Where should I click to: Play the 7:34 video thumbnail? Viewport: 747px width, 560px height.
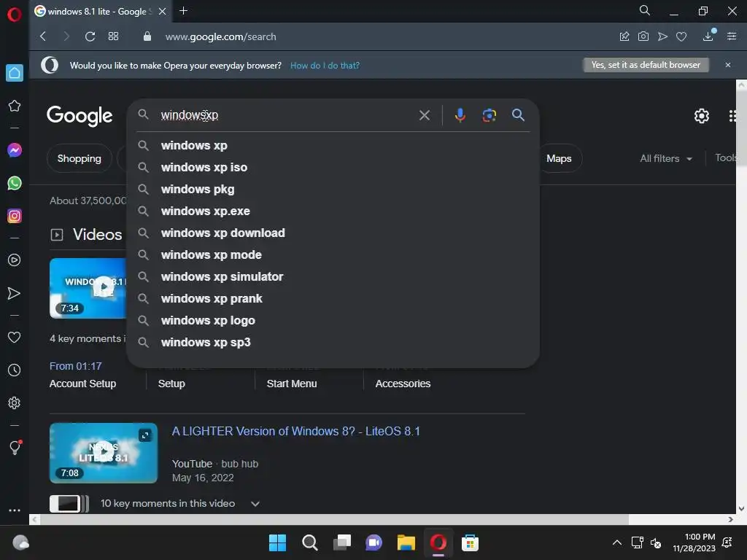(x=88, y=288)
